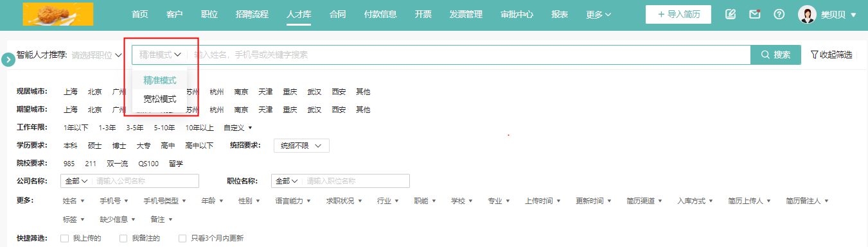868x247 pixels.
Task: Select 杭州 under 现居城市
Action: 217,92
